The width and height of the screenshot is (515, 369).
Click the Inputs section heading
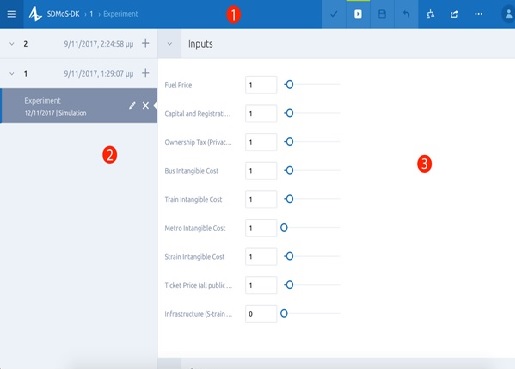click(200, 44)
